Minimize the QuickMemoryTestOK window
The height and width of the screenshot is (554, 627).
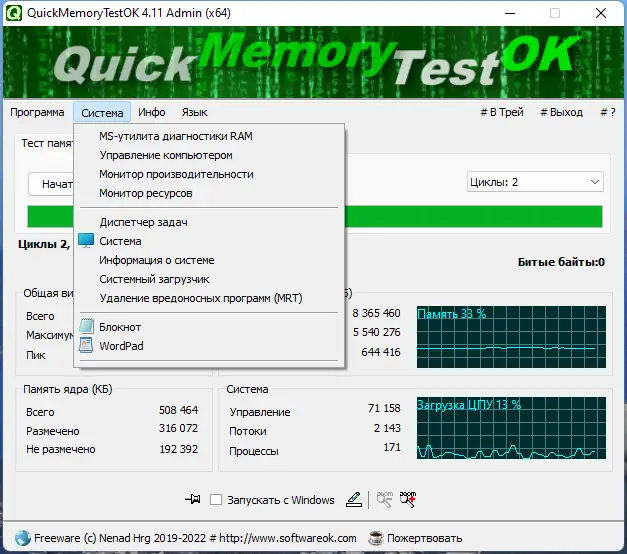click(510, 13)
